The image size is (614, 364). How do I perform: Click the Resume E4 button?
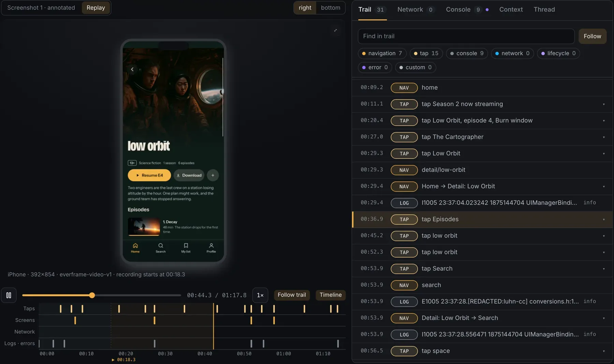click(149, 175)
